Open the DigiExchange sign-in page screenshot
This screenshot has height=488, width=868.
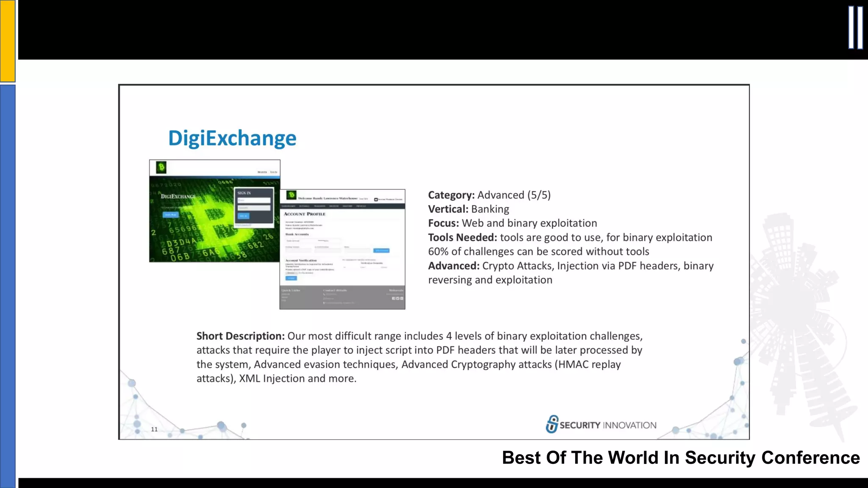point(214,211)
